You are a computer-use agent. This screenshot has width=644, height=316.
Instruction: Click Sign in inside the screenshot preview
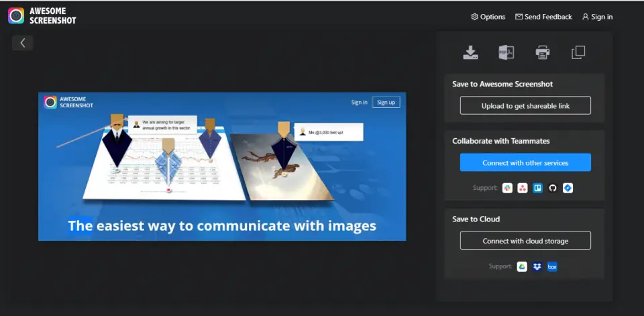click(360, 103)
